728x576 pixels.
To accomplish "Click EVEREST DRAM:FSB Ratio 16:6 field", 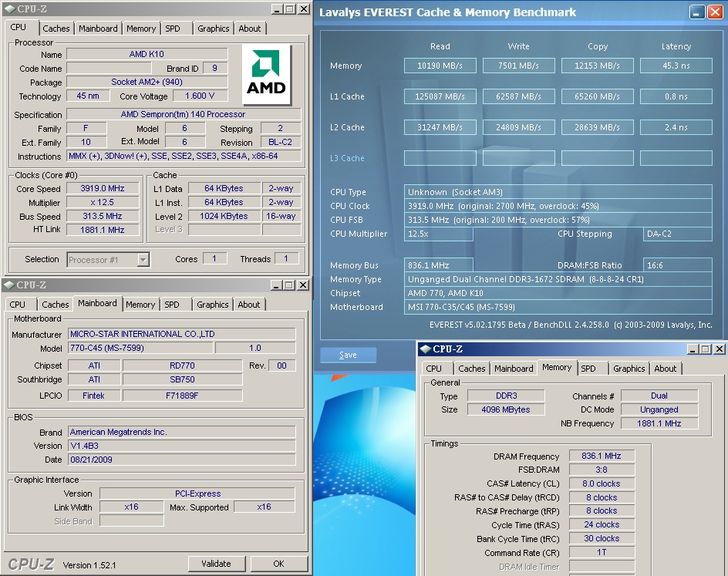I will [x=678, y=265].
